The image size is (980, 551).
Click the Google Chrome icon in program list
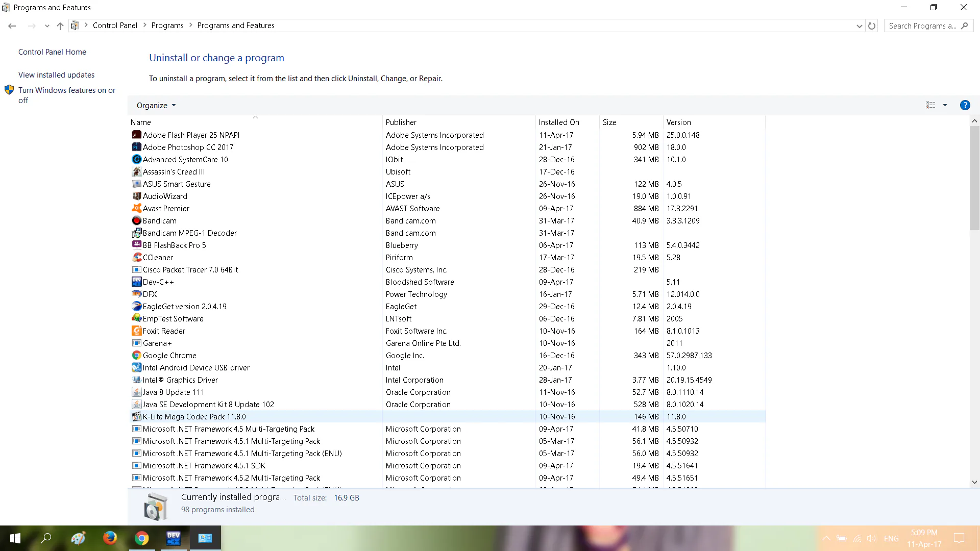136,355
